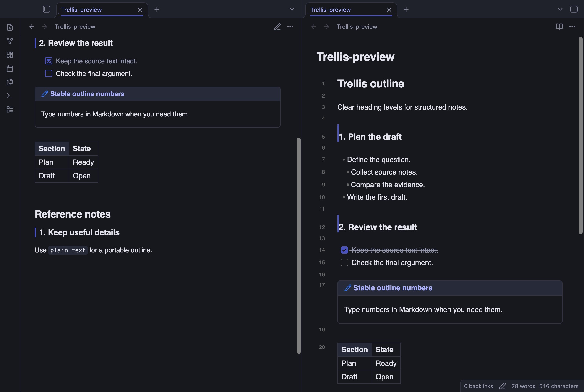Screen dimensions: 584x392
Task: Click '78 words' count in status bar
Action: click(523, 386)
